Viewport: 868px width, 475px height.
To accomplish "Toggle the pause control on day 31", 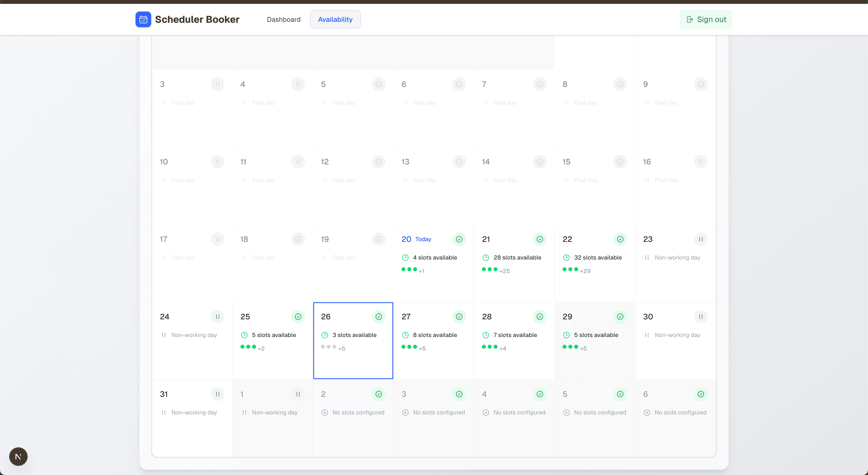I will [x=218, y=394].
